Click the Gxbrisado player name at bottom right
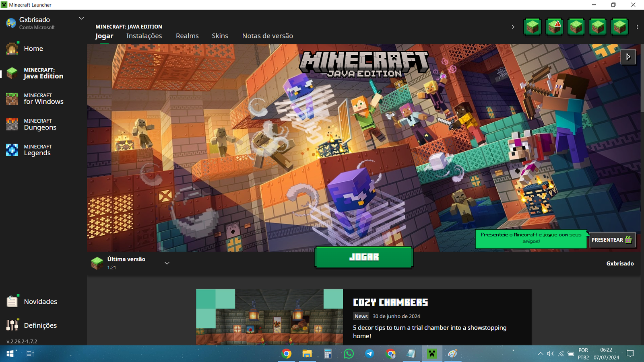The height and width of the screenshot is (362, 644). click(x=620, y=263)
